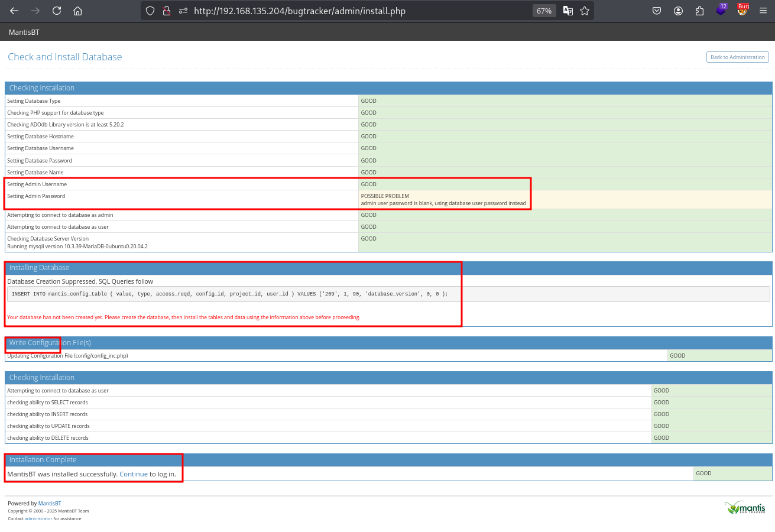Reset the 67% zoom level
The width and height of the screenshot is (775, 532).
[x=544, y=11]
